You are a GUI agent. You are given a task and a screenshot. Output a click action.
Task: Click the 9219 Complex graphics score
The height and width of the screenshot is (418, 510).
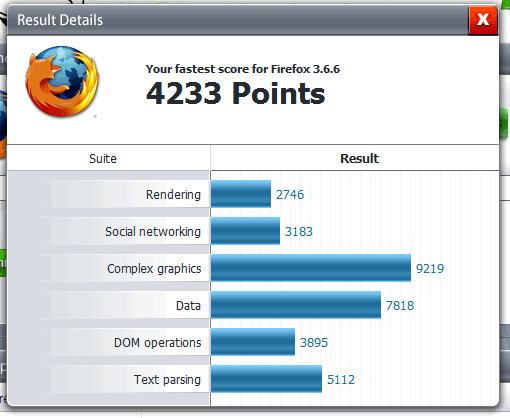tap(430, 269)
